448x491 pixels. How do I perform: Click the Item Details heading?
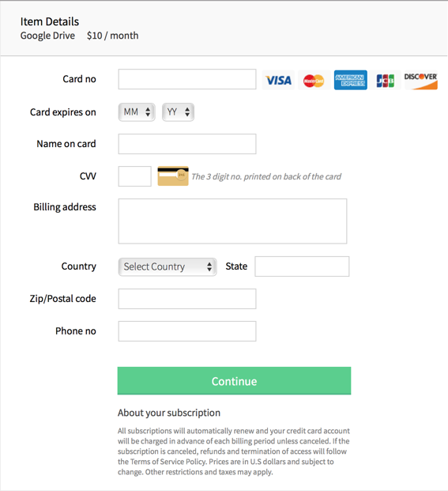(50, 21)
